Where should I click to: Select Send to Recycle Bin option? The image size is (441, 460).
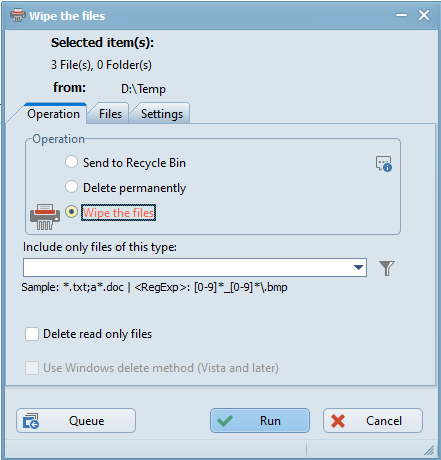pyautogui.click(x=71, y=162)
